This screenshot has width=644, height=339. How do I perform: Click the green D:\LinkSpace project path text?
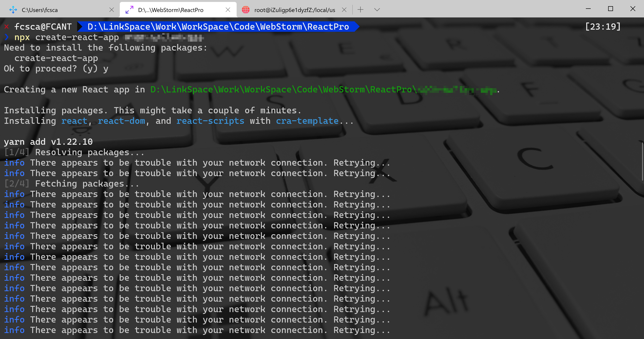(x=281, y=89)
